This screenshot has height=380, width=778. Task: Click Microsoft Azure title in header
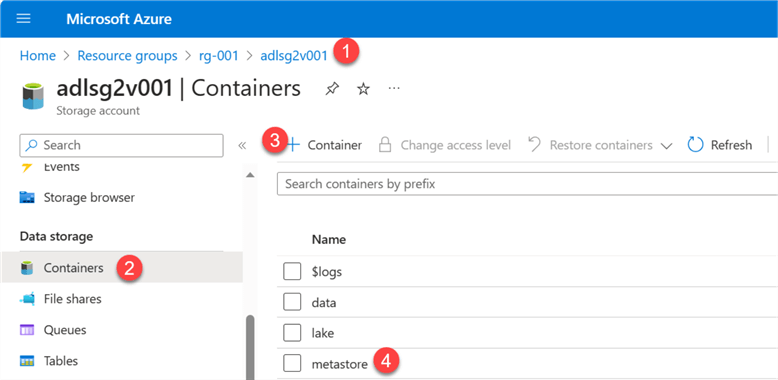click(119, 19)
